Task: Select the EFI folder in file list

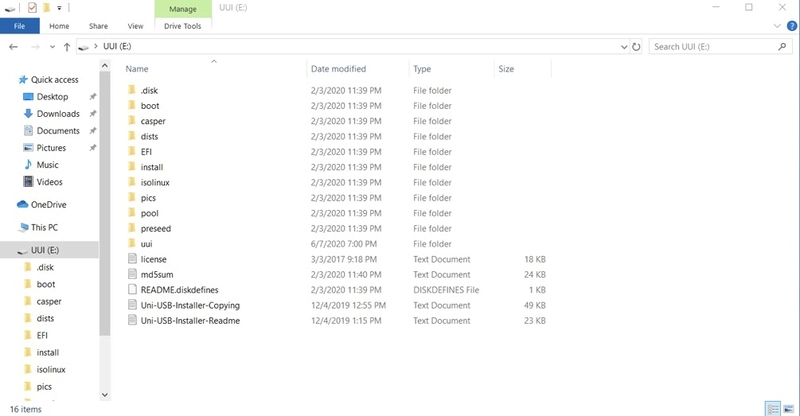Action: click(x=146, y=152)
